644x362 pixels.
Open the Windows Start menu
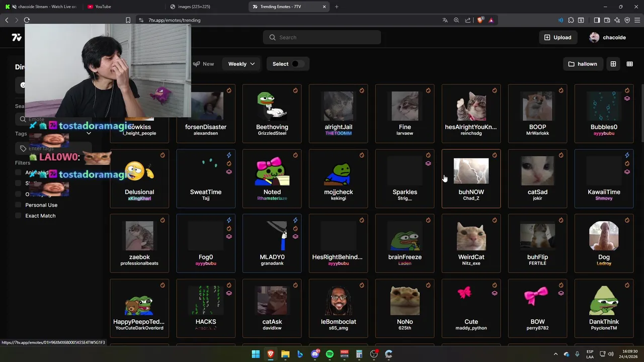256,354
